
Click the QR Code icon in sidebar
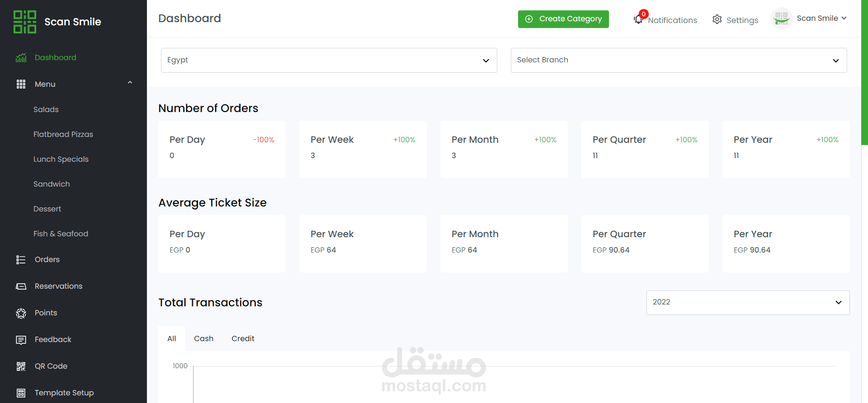point(21,366)
